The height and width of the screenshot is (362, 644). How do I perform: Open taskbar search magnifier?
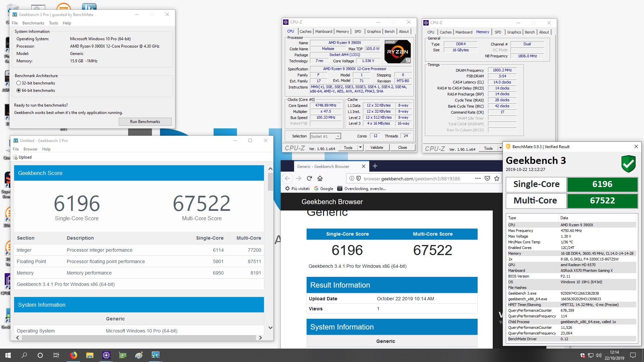[x=24, y=355]
